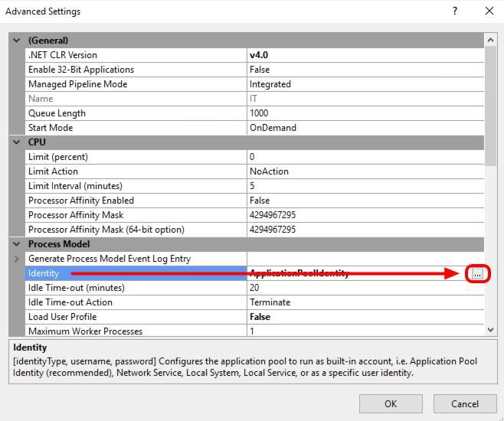Select the Limit Action property
Image resolution: width=504 pixels, height=421 pixels.
(136, 171)
